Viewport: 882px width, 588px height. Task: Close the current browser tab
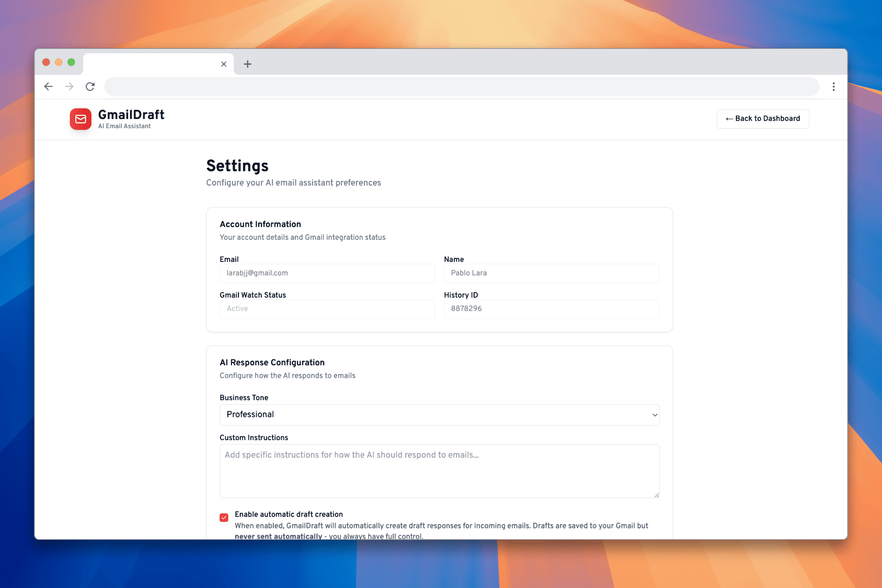click(x=224, y=64)
